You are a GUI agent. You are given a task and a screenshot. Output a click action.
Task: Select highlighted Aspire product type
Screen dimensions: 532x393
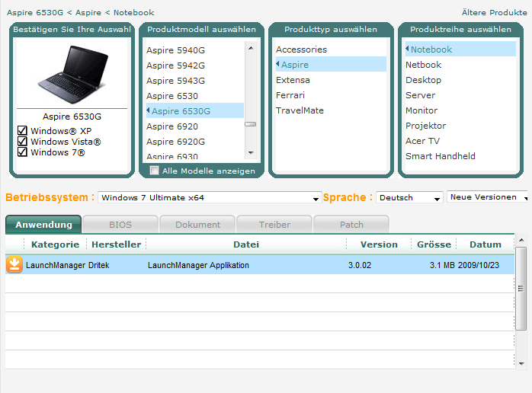(x=331, y=64)
